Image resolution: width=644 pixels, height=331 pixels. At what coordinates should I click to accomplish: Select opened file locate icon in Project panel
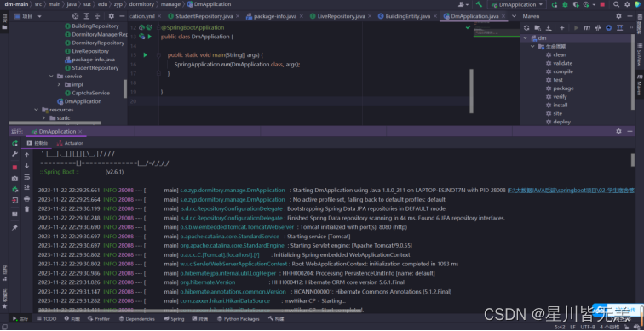[x=75, y=16]
